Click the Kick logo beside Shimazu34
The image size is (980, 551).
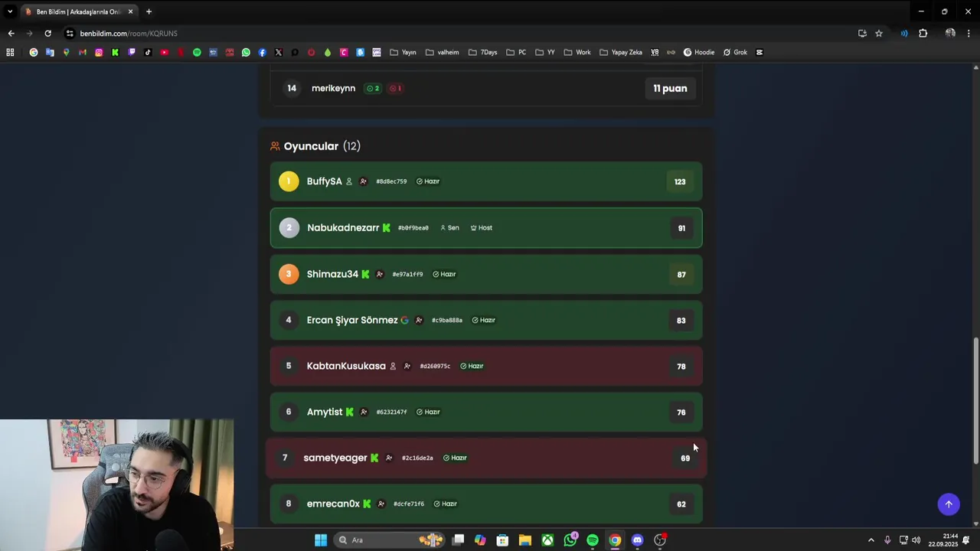click(x=365, y=274)
